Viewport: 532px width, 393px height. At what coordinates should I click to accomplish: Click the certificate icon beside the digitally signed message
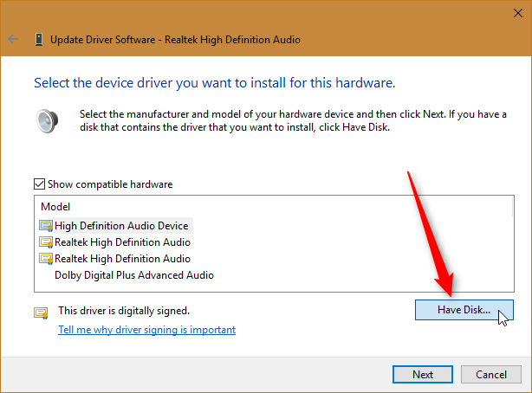(x=41, y=312)
